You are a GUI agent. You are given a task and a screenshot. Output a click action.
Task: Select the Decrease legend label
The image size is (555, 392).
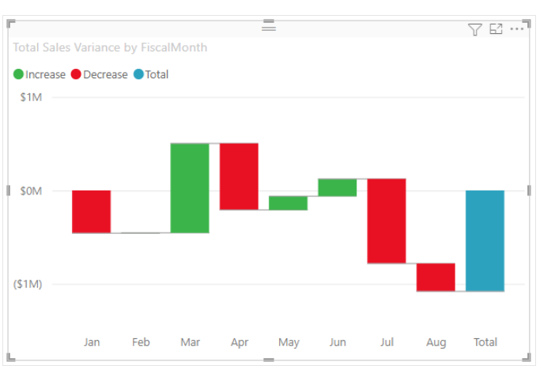pos(105,74)
